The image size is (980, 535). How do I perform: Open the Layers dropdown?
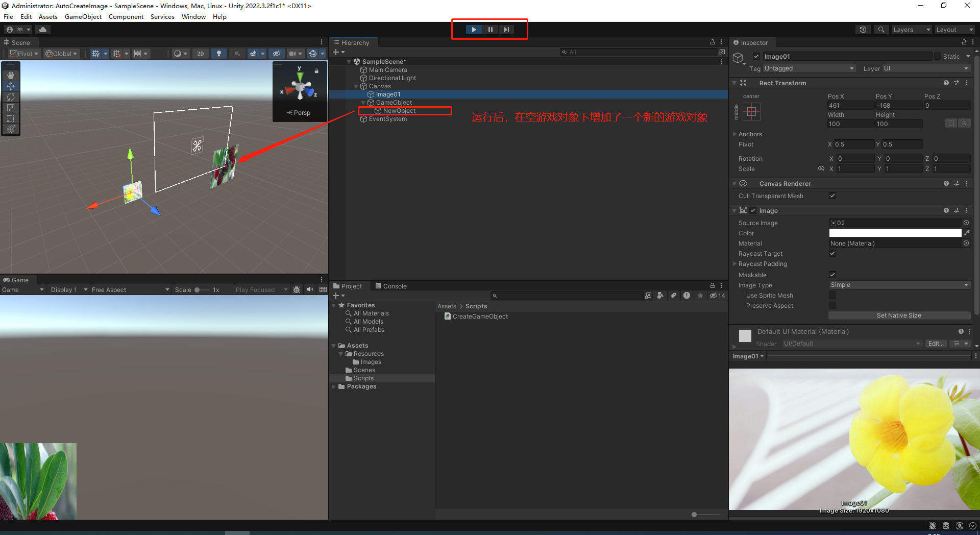click(912, 30)
